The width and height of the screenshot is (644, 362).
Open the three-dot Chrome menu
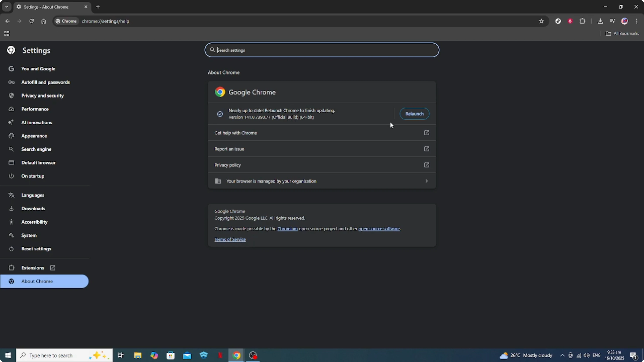[x=637, y=21]
